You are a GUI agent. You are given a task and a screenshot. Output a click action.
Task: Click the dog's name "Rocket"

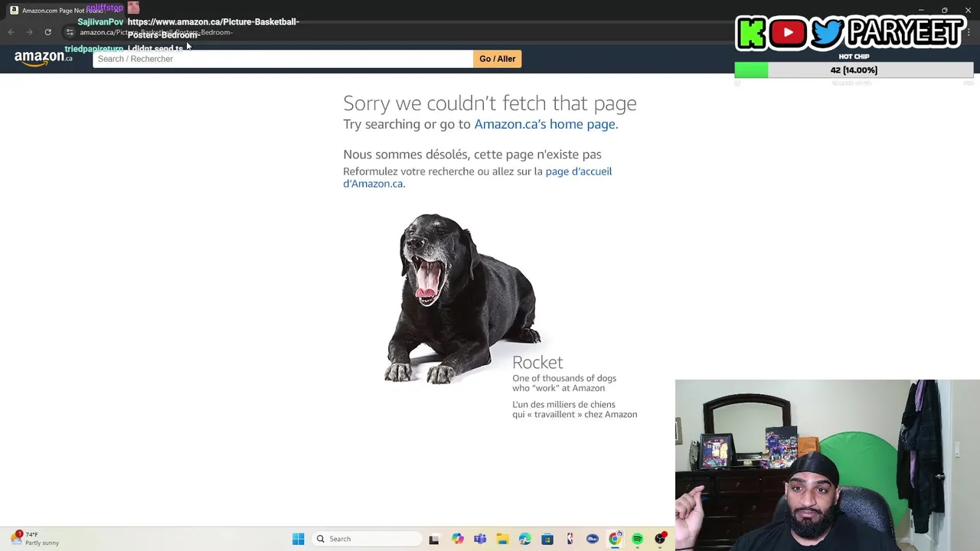(x=537, y=362)
